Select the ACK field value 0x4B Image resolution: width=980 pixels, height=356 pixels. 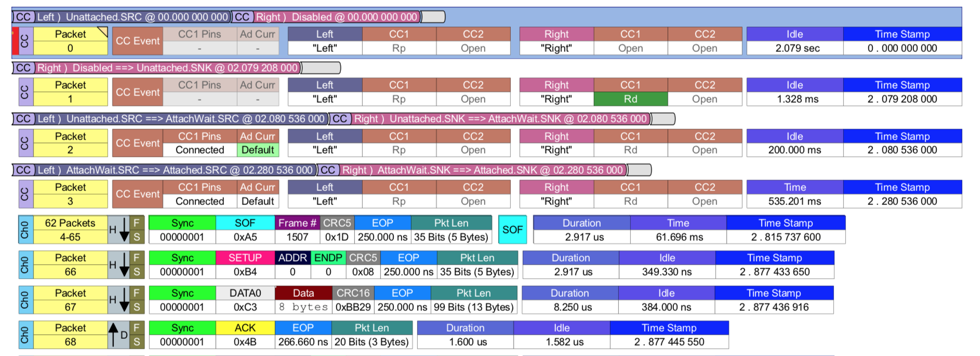pyautogui.click(x=245, y=342)
